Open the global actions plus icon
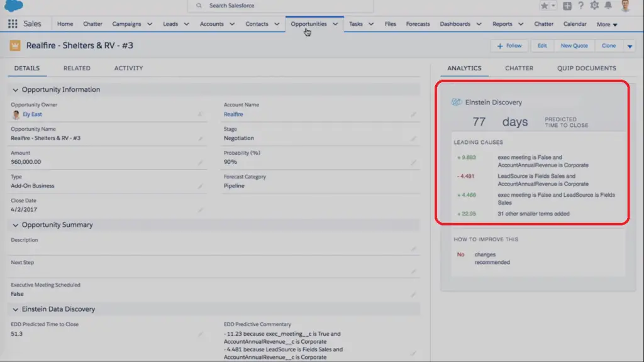Viewport: 644px width, 362px height. (x=567, y=6)
